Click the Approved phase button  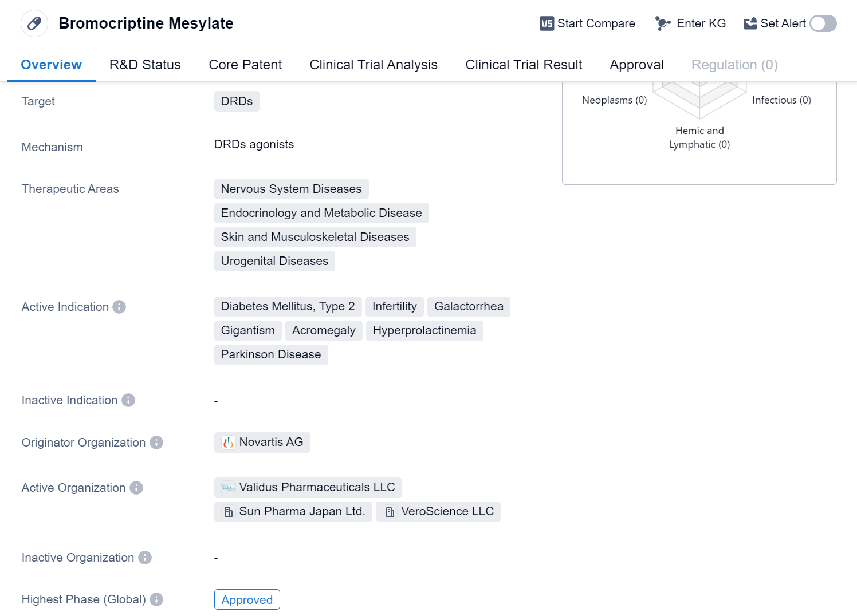coord(247,599)
